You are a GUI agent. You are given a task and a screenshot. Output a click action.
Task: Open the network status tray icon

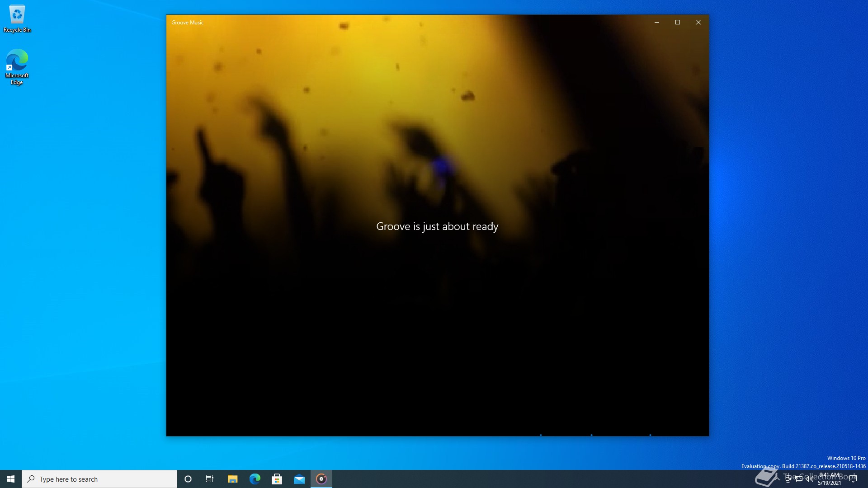click(x=799, y=479)
